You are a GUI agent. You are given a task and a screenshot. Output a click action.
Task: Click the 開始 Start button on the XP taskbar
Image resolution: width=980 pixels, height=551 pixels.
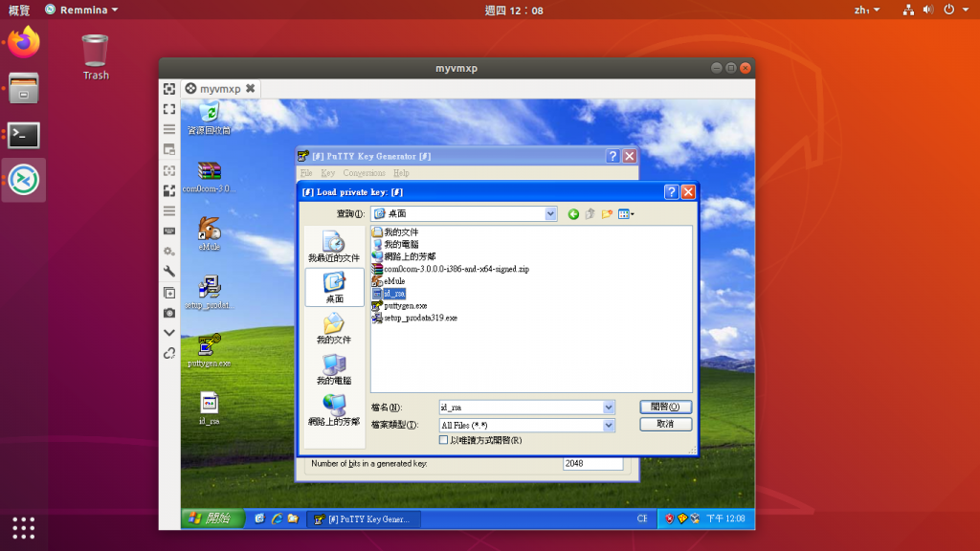(212, 518)
